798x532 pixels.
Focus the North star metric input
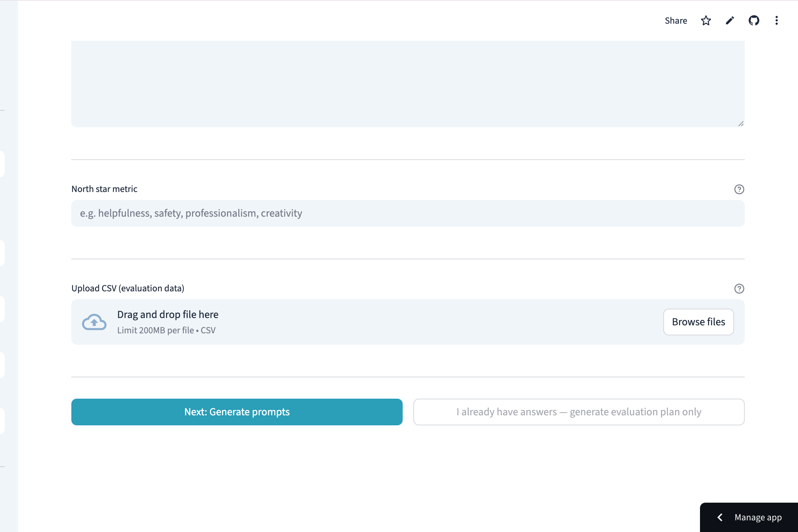[407, 213]
